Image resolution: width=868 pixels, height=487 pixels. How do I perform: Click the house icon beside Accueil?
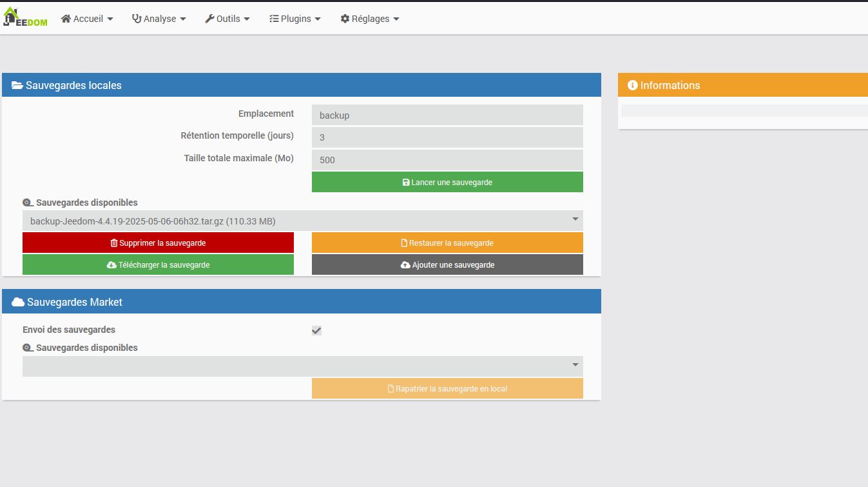(x=66, y=19)
